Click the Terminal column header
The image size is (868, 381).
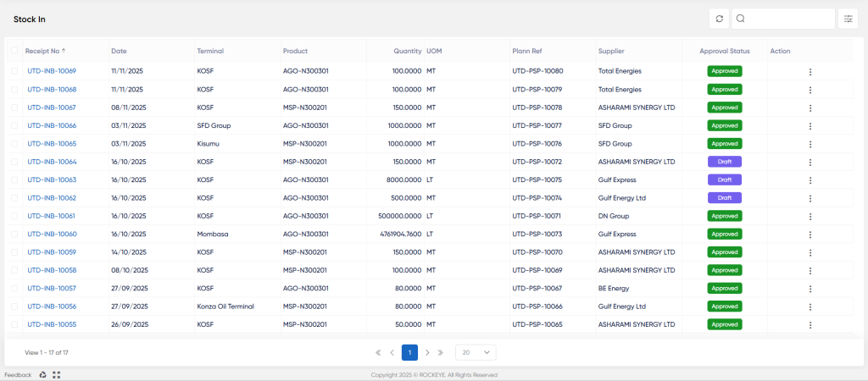[210, 51]
